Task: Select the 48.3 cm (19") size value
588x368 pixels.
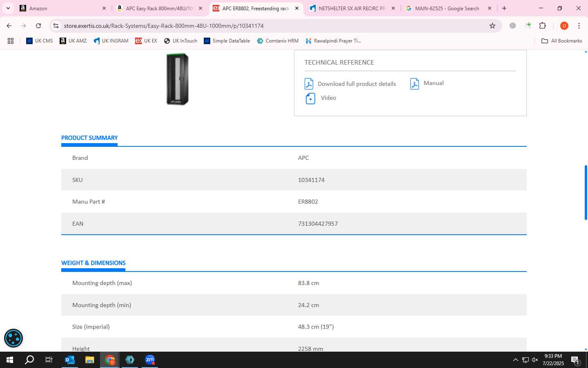Action: (x=316, y=327)
